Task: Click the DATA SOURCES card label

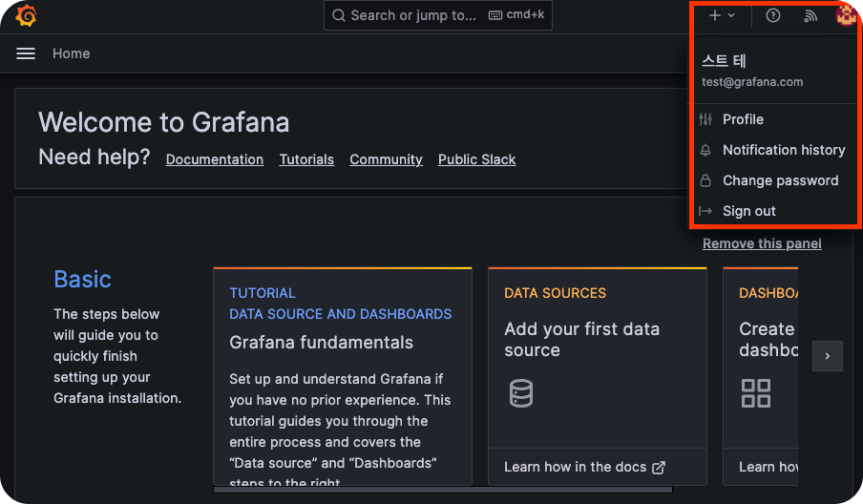Action: coord(555,293)
